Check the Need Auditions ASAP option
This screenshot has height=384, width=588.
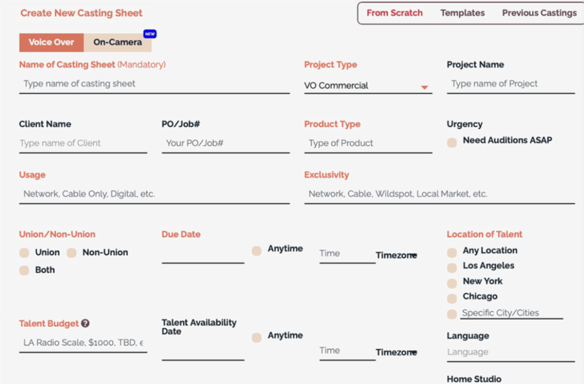[452, 142]
